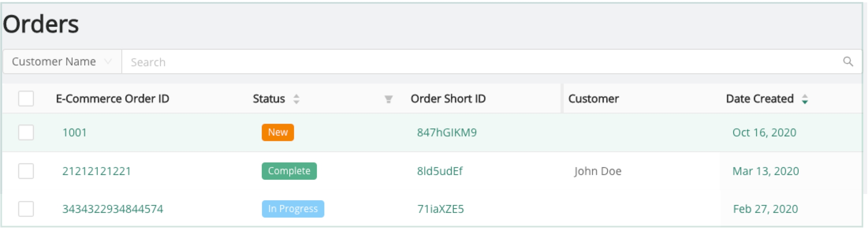Expand the Customer Name search dropdown
The height and width of the screenshot is (231, 868).
[62, 62]
